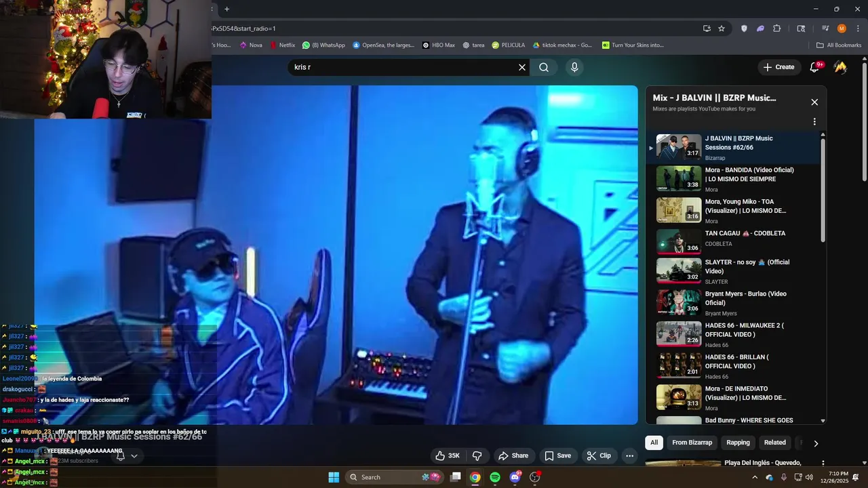The width and height of the screenshot is (868, 488).
Task: Open the Turn Your Skins into bookmark
Action: coord(633,45)
